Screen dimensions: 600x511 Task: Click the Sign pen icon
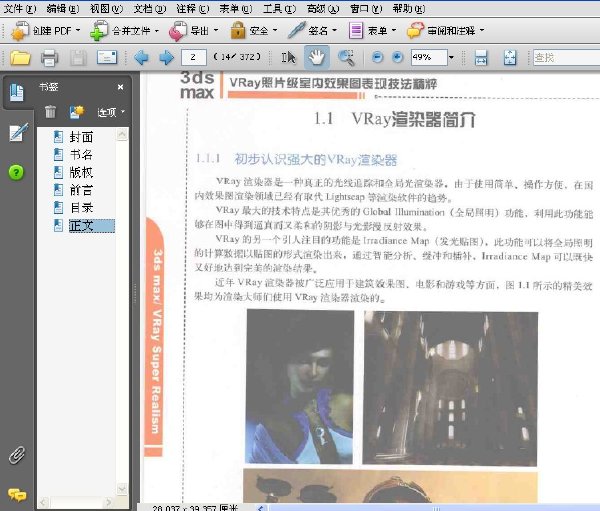[297, 30]
